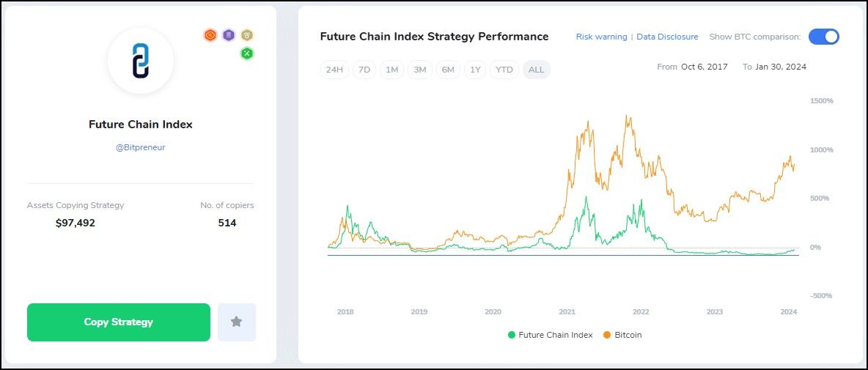Image resolution: width=868 pixels, height=370 pixels.
Task: Click the orange hexagon badge icon
Action: (210, 34)
